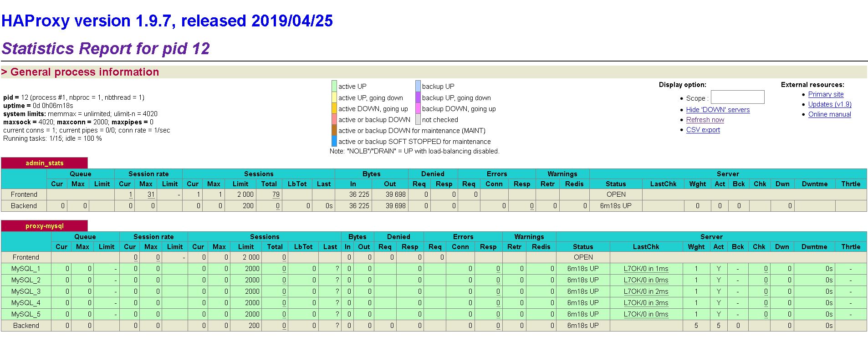868x337 pixels.
Task: Open the Primary site external link
Action: pos(826,94)
